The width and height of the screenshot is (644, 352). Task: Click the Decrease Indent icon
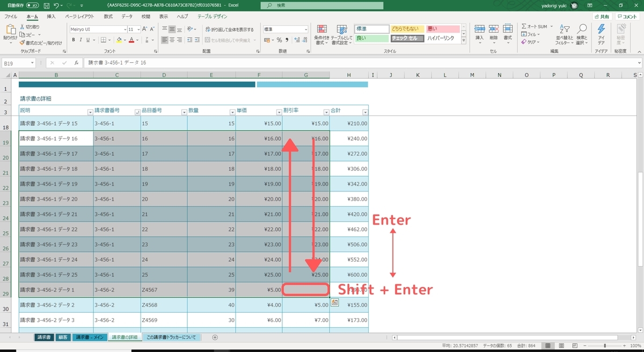tap(189, 40)
